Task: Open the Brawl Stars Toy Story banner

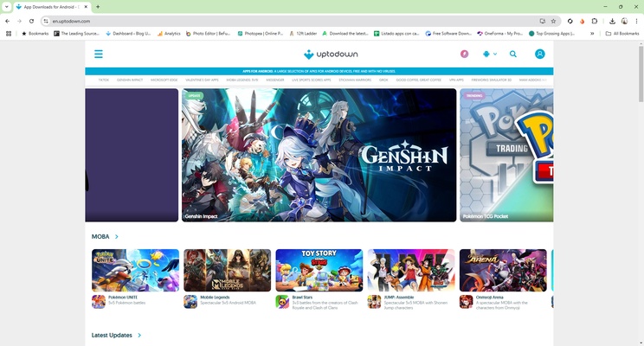Action: [319, 271]
